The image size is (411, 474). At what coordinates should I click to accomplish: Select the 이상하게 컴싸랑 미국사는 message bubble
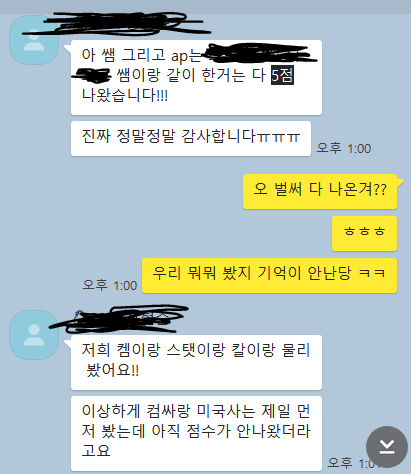coord(196,433)
